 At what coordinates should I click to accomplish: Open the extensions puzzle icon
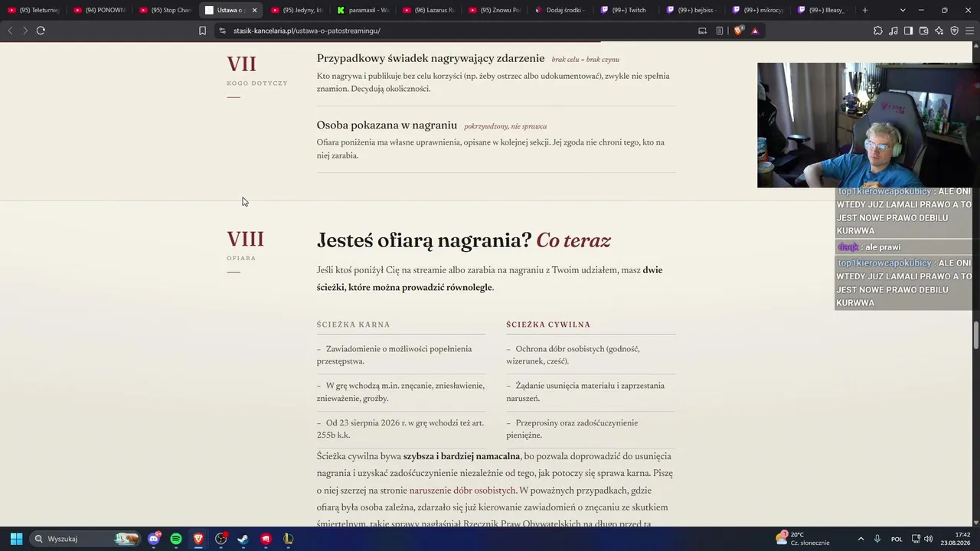pos(878,31)
